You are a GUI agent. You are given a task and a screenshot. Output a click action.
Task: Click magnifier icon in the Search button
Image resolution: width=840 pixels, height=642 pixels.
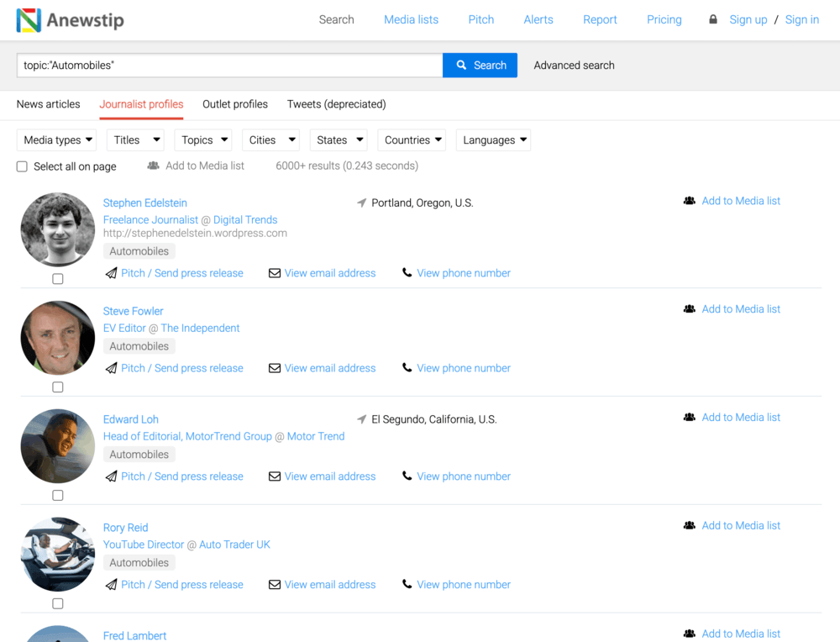click(x=461, y=66)
